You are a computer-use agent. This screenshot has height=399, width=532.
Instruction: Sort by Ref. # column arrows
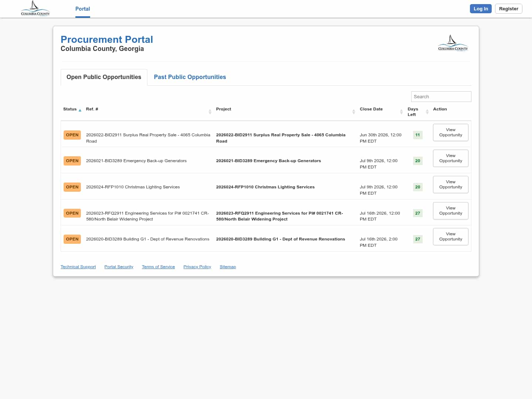tap(210, 112)
